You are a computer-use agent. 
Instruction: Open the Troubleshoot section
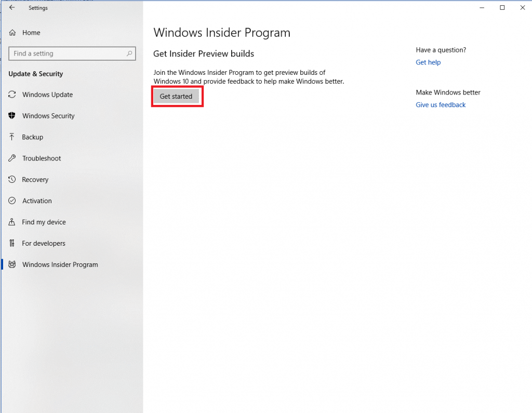(x=42, y=158)
